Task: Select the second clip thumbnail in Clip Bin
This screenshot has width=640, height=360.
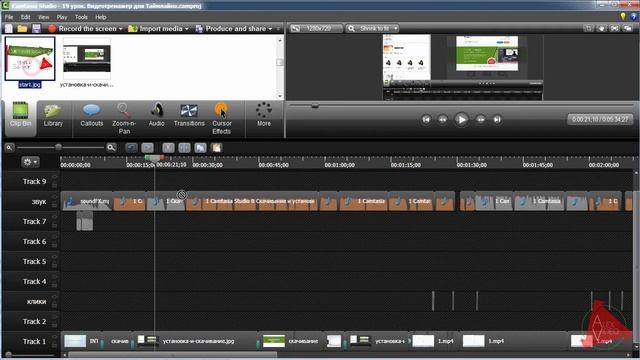Action: click(x=87, y=59)
